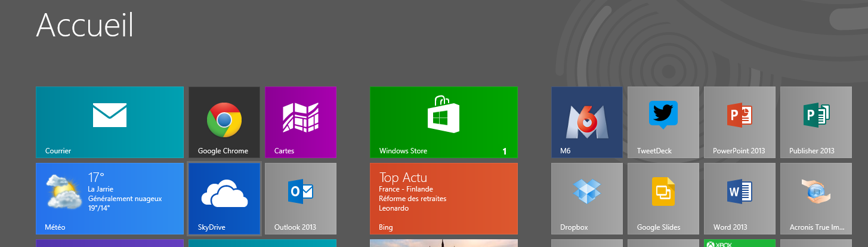Image resolution: width=868 pixels, height=247 pixels.
Task: Click the partially visible purple tile below Météo
Action: click(110, 243)
